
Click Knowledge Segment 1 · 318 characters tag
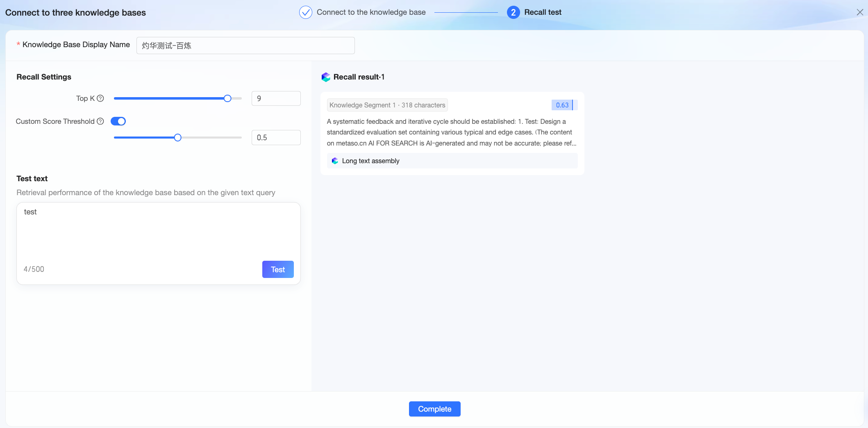[x=387, y=105]
